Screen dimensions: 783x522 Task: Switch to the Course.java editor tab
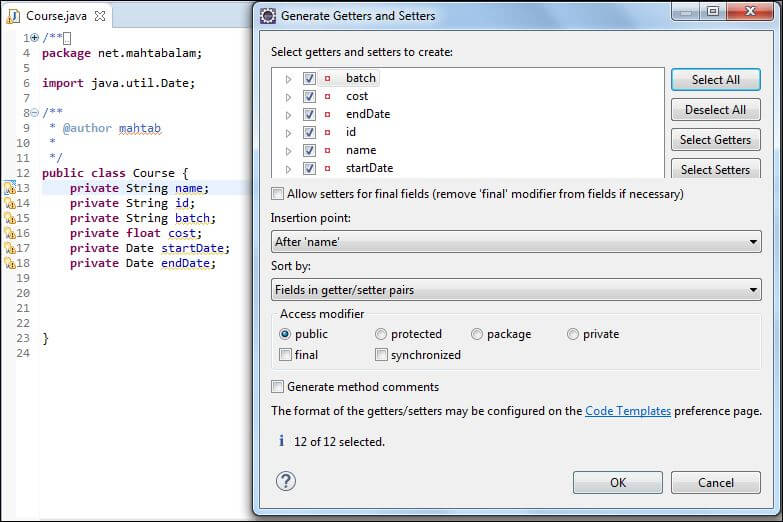[x=56, y=16]
